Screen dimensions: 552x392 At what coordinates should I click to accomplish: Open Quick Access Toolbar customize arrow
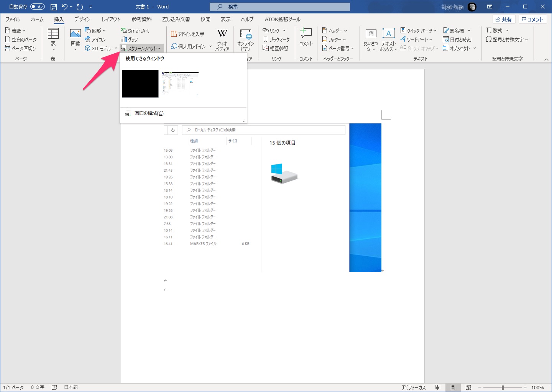(x=90, y=7)
